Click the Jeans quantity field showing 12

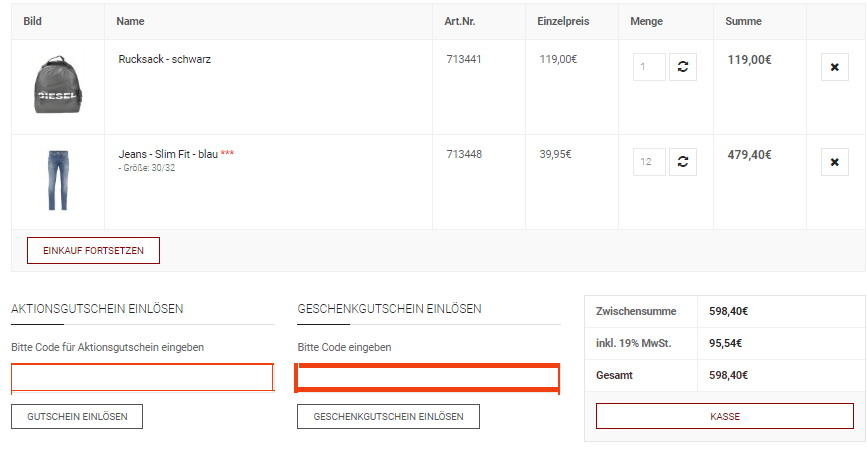[649, 162]
